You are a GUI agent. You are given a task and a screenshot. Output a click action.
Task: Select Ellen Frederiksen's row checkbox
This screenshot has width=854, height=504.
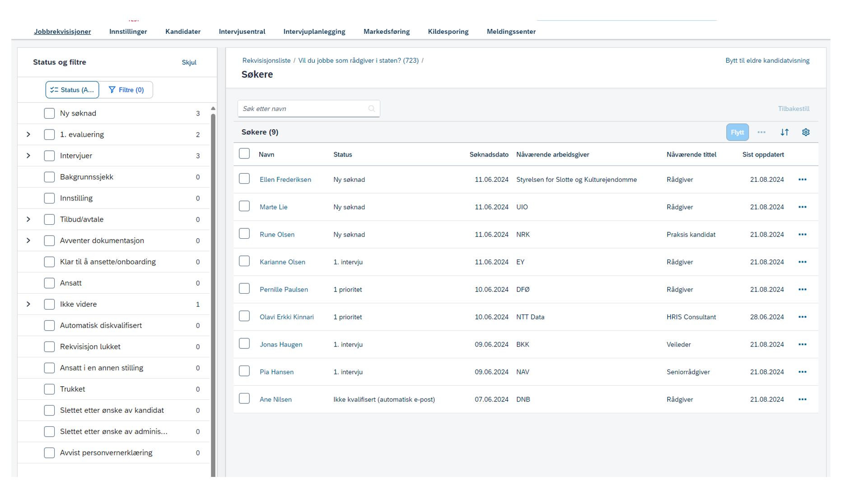(x=244, y=179)
